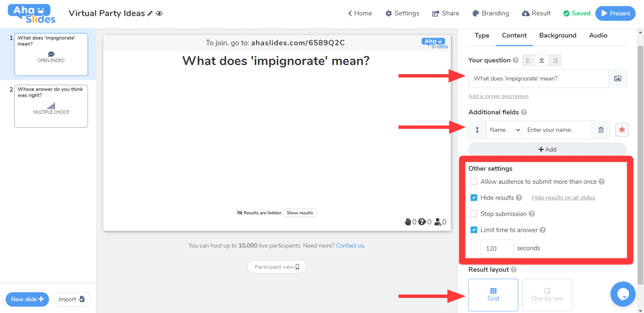Disable the Limit time to answer checkbox
This screenshot has width=644, height=313.
474,230
